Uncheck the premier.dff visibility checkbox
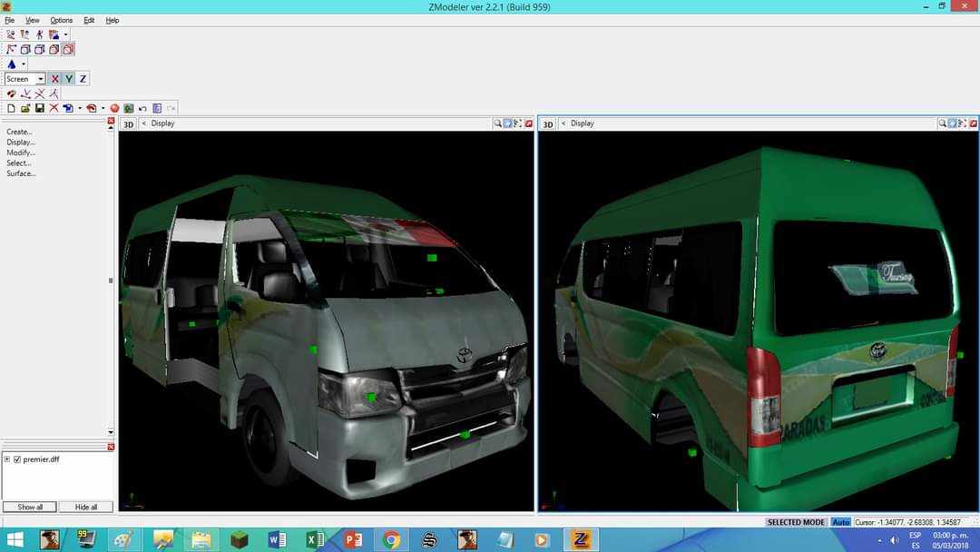Viewport: 980px width, 552px height. (17, 459)
